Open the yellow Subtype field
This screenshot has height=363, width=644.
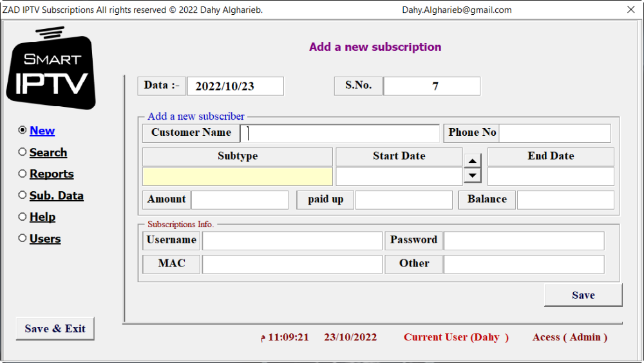[x=238, y=176]
